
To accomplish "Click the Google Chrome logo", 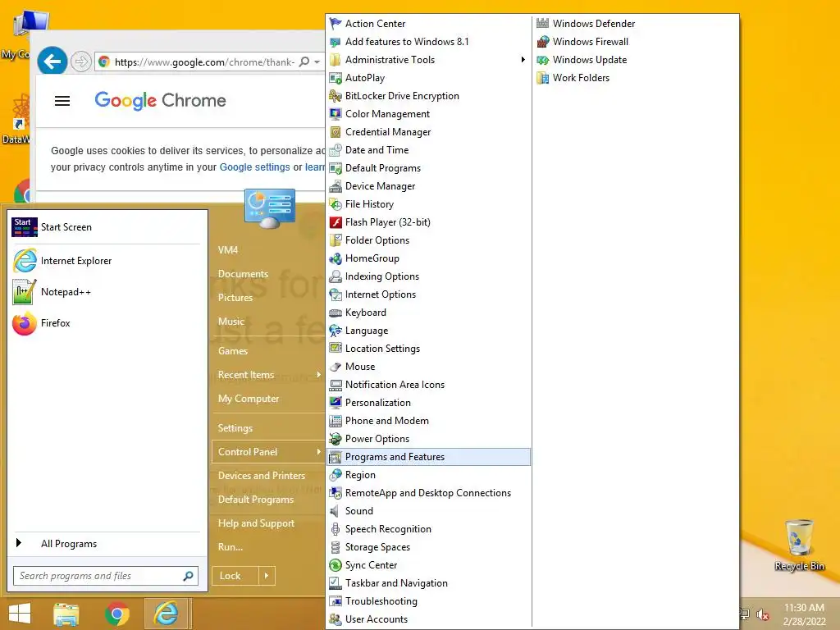I will coord(160,100).
